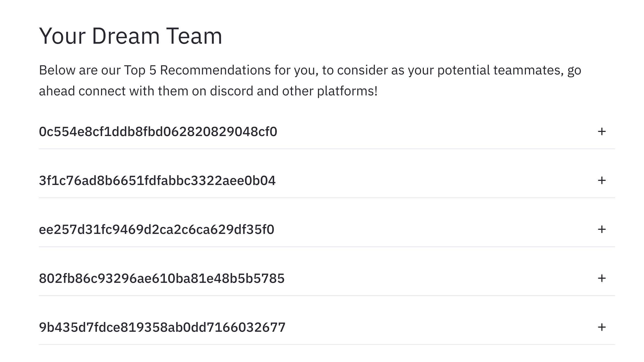Click the divider under the 802fb86c row
Screen dimensions: 644x362
(x=327, y=295)
